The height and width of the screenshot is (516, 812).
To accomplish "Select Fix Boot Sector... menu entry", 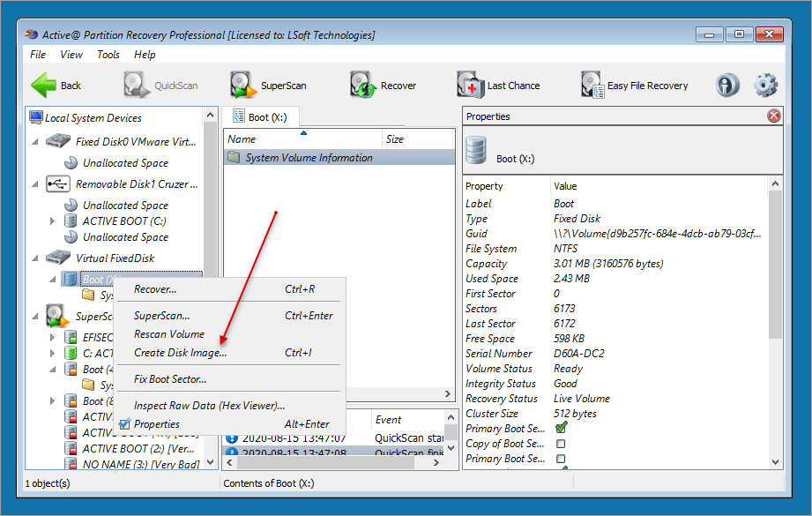I will (x=227, y=379).
